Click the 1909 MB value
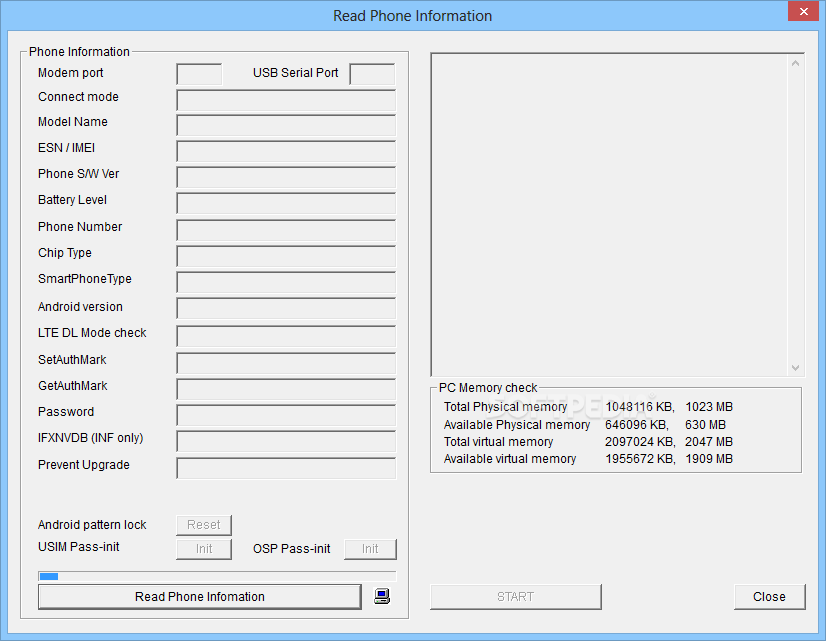This screenshot has height=641, width=826. pyautogui.click(x=709, y=459)
